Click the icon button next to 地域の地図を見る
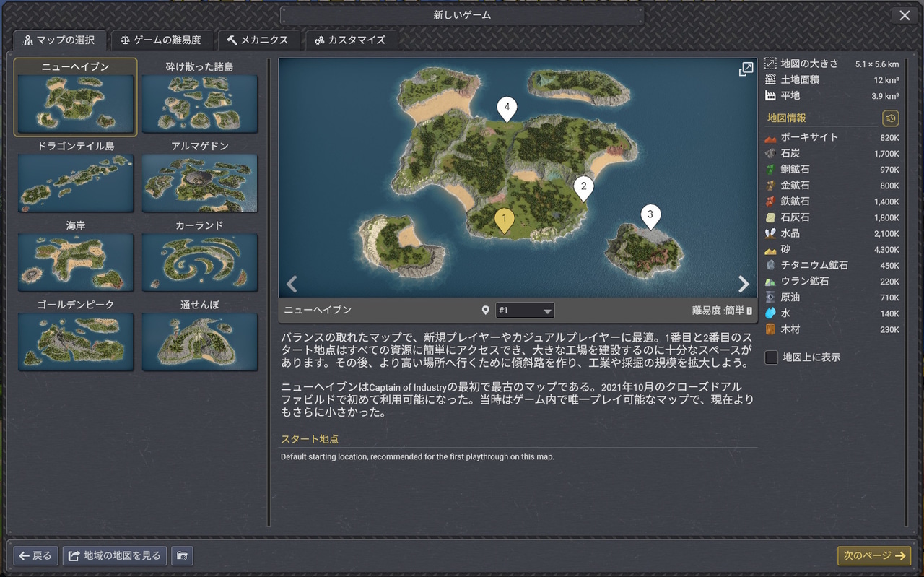Image resolution: width=924 pixels, height=577 pixels. [182, 556]
